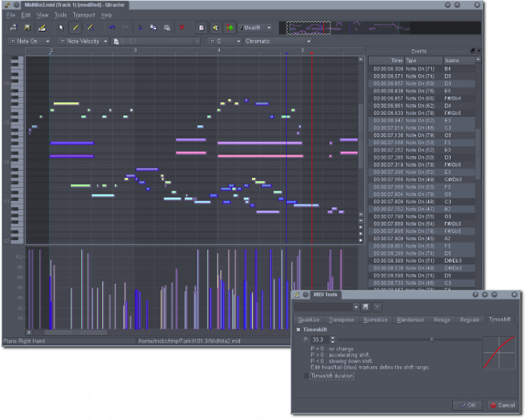Select event row 00:00:08.380 Note On (51)

422,260
